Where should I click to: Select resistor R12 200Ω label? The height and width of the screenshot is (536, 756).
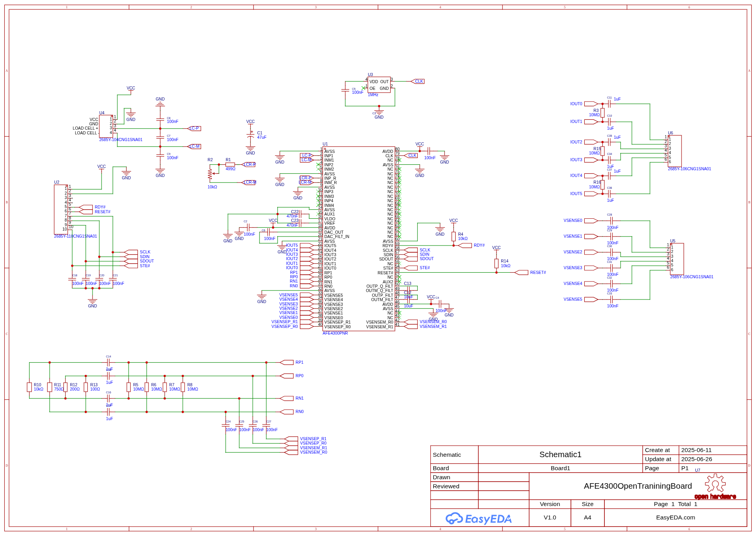pyautogui.click(x=75, y=389)
